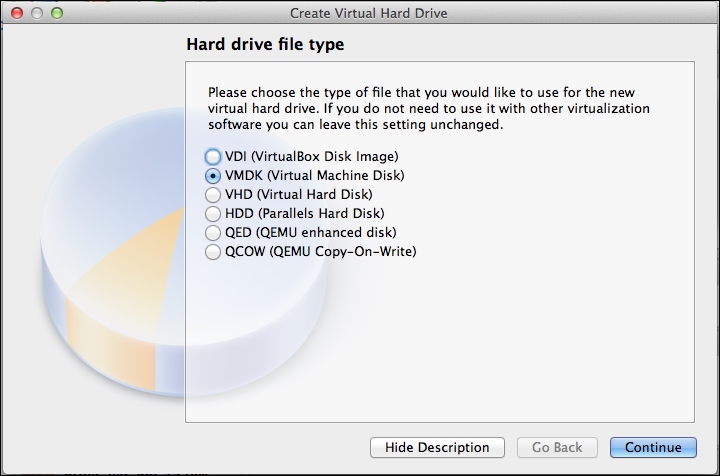Pick VHD (Virtual Hard Disk) file type

click(289, 195)
